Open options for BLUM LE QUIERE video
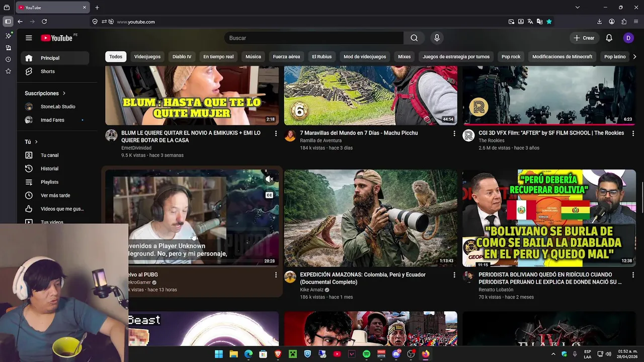 tap(276, 133)
